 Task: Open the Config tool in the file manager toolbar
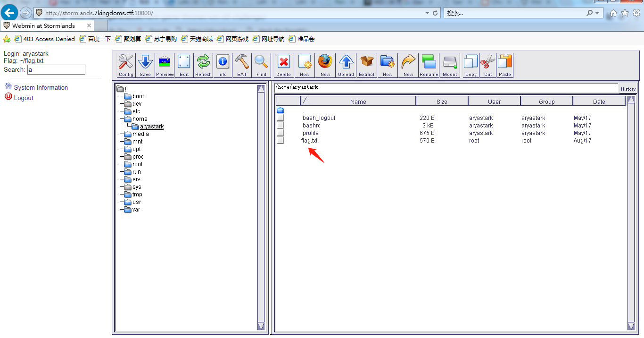(x=126, y=65)
